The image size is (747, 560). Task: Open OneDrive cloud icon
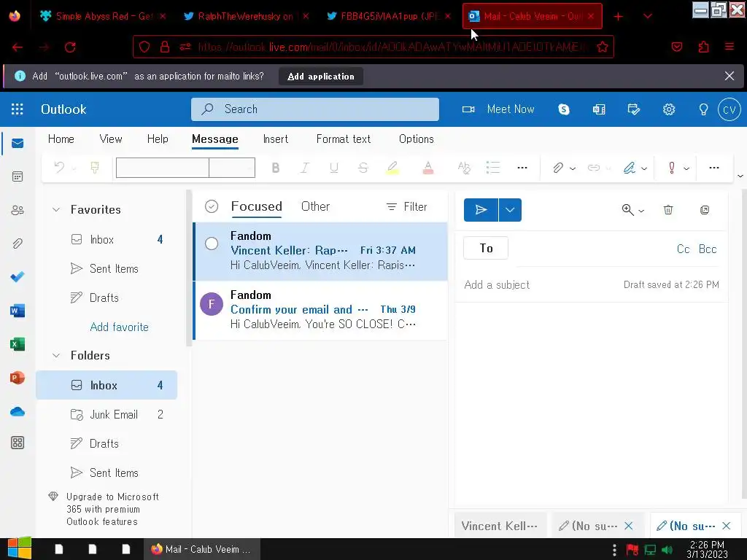click(x=18, y=411)
